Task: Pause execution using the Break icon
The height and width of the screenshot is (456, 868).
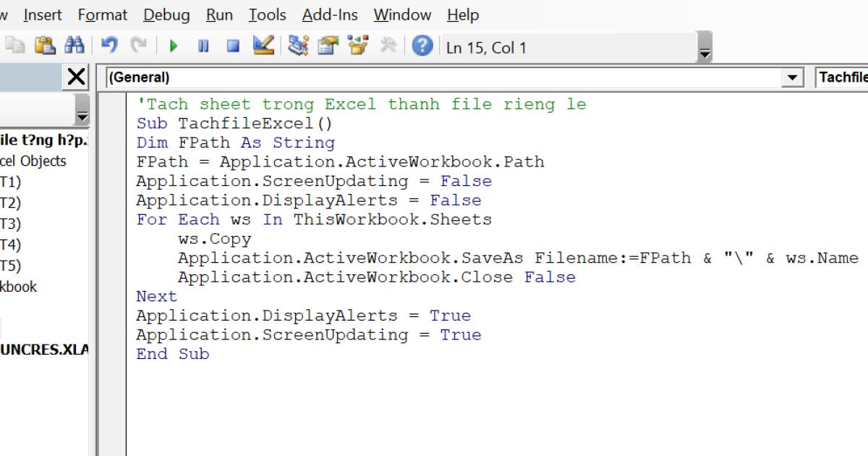Action: point(204,45)
